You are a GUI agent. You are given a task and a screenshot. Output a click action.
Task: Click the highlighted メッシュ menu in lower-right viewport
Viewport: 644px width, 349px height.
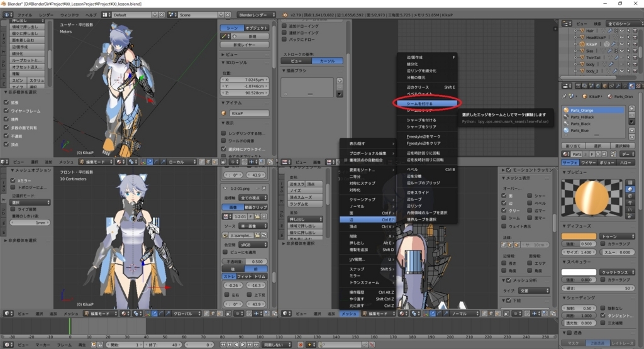click(349, 314)
